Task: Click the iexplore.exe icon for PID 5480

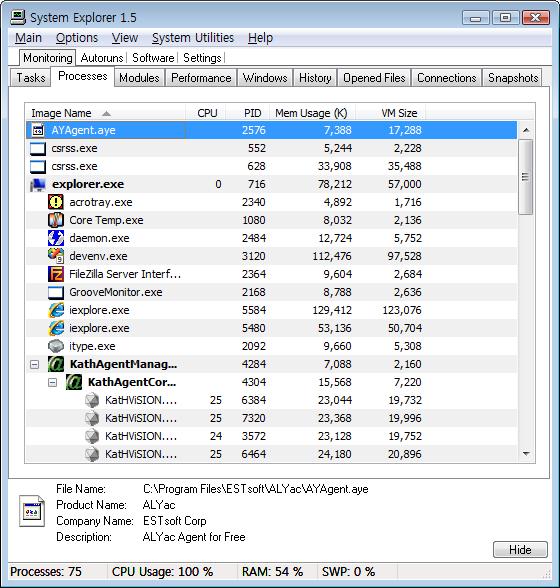Action: [x=56, y=328]
